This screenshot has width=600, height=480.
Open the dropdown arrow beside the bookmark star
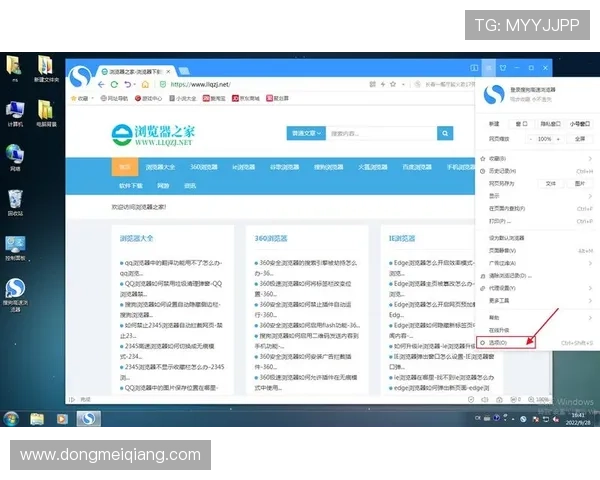click(403, 85)
